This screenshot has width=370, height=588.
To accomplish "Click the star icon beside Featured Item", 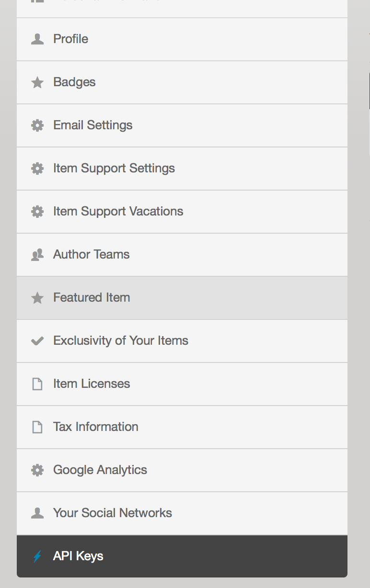I will (37, 298).
